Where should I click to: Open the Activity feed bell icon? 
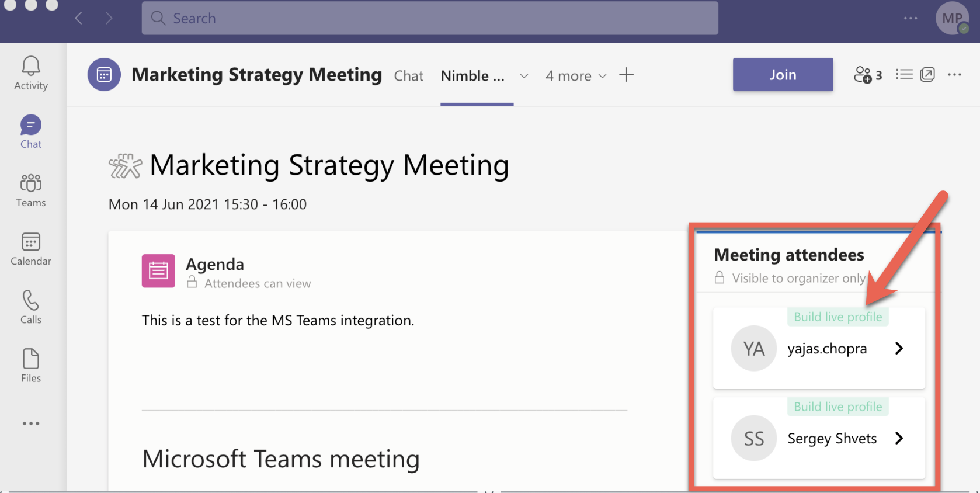[31, 66]
